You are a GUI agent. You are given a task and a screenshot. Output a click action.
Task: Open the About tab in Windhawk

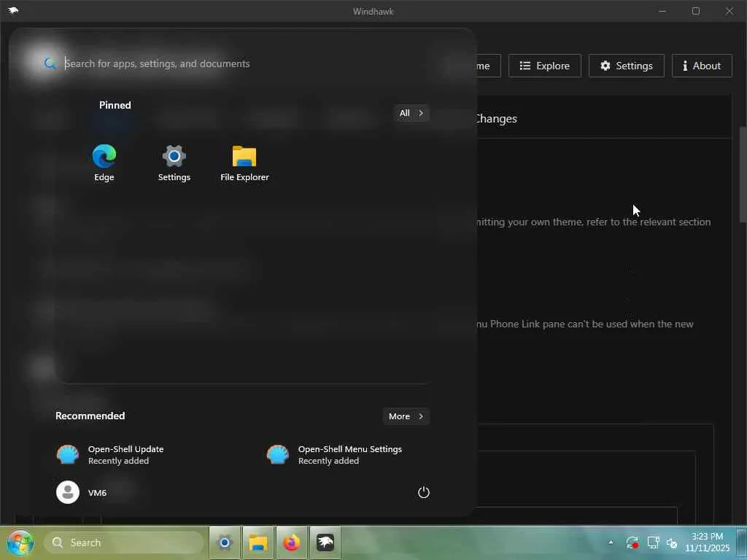(x=702, y=66)
